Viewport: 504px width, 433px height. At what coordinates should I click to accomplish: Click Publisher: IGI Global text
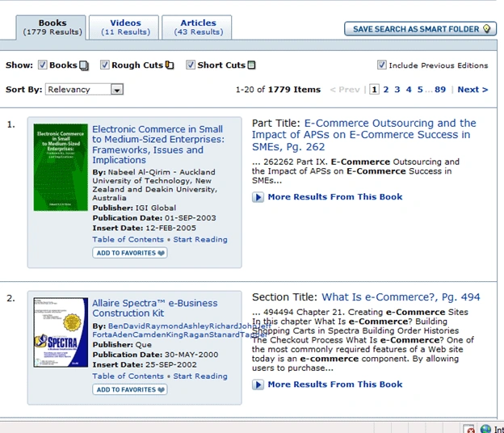click(134, 208)
